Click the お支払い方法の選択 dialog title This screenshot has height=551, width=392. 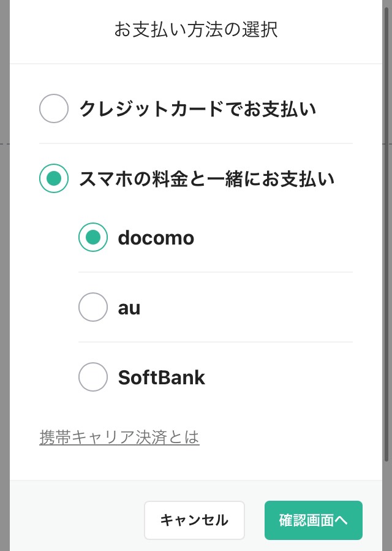click(196, 29)
